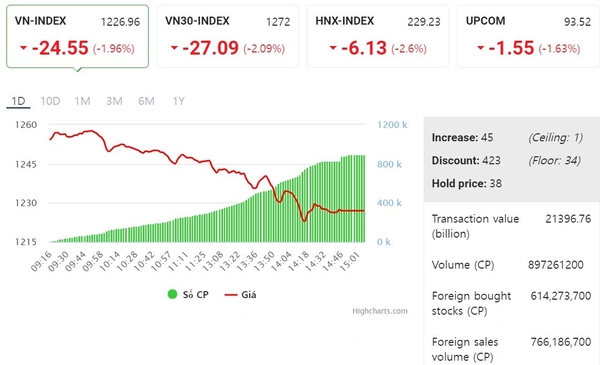Open the Highcharts.com credit link
The width and height of the screenshot is (600, 365).
click(x=380, y=311)
